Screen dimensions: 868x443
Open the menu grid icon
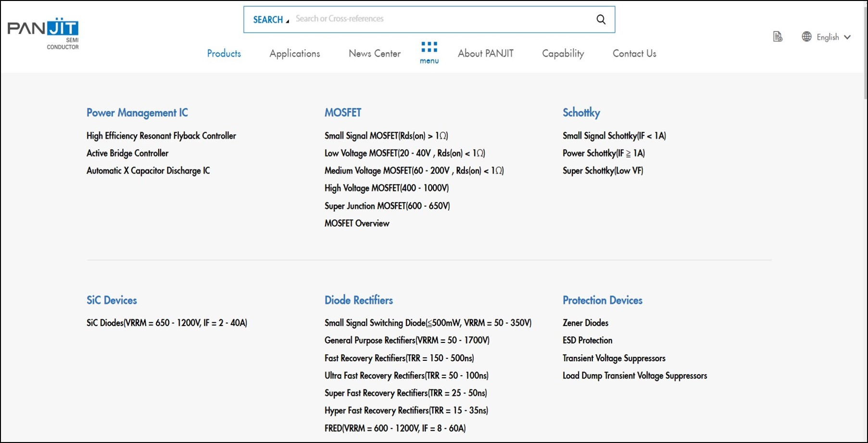[429, 52]
